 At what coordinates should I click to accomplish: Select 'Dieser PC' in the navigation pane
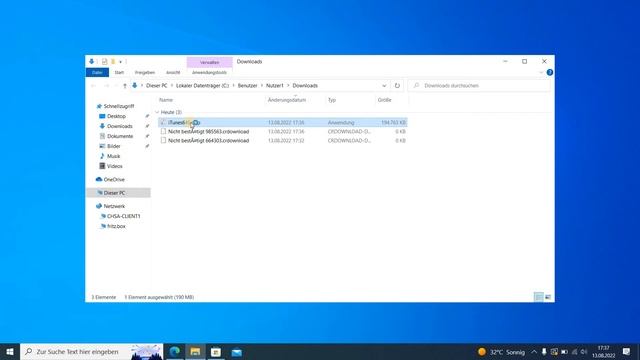click(119, 193)
